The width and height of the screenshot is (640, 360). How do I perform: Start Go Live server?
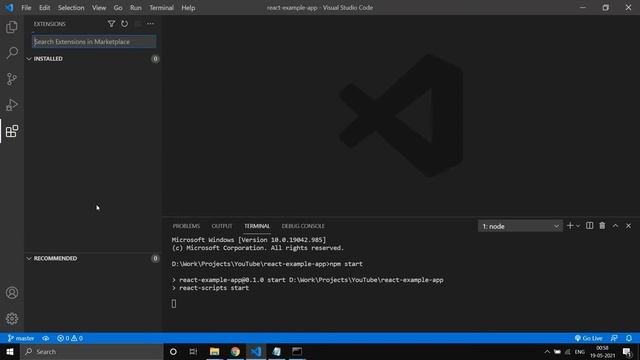click(588, 338)
